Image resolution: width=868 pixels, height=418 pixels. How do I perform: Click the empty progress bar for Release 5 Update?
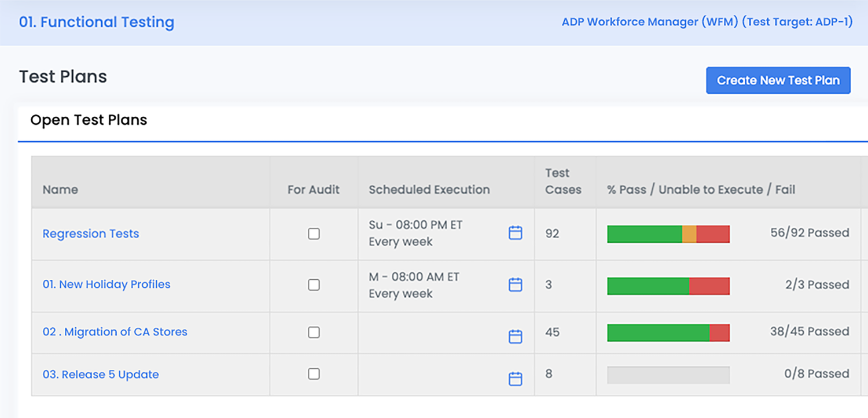point(668,374)
